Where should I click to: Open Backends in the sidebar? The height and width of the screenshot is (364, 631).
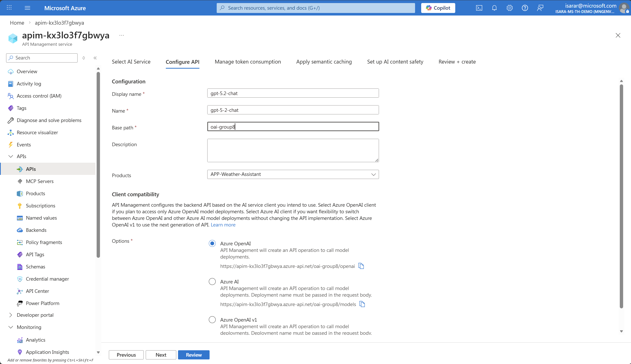pyautogui.click(x=36, y=230)
